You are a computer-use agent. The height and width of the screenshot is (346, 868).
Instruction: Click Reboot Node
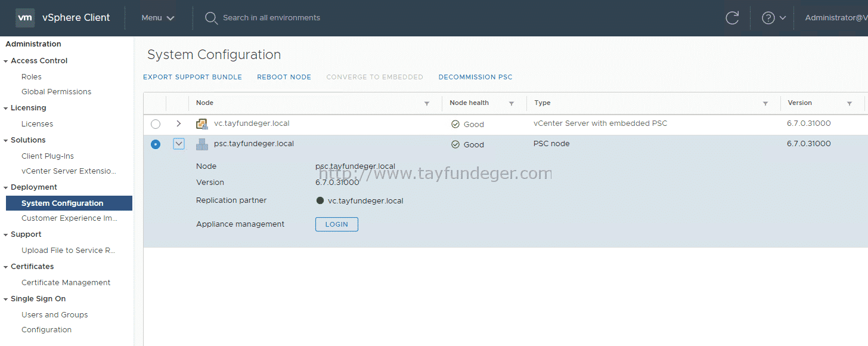[x=284, y=77]
